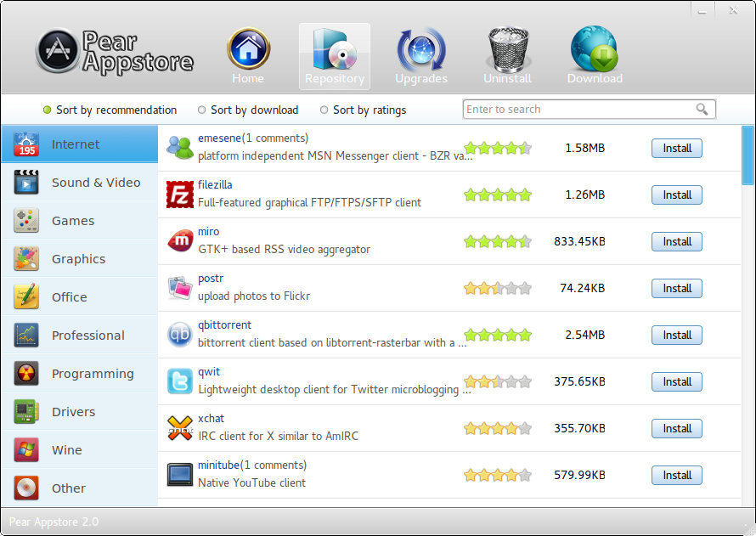Install the minitube application
The height and width of the screenshot is (536, 756).
676,476
